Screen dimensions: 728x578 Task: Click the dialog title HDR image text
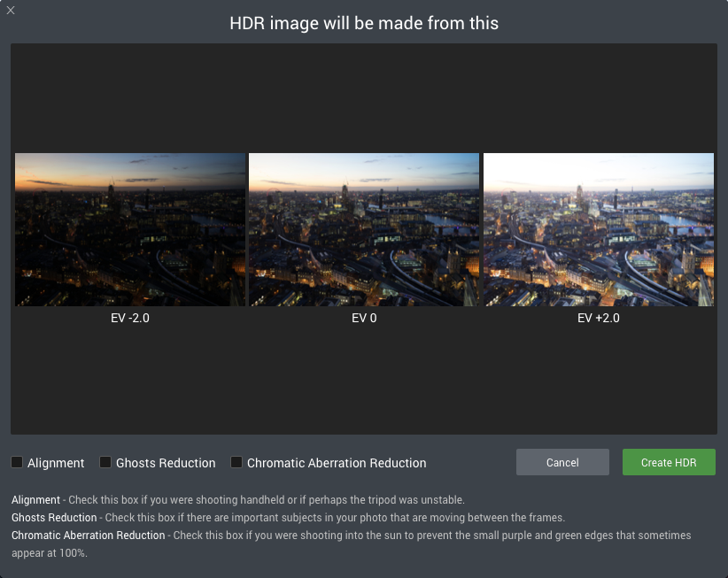pos(364,23)
